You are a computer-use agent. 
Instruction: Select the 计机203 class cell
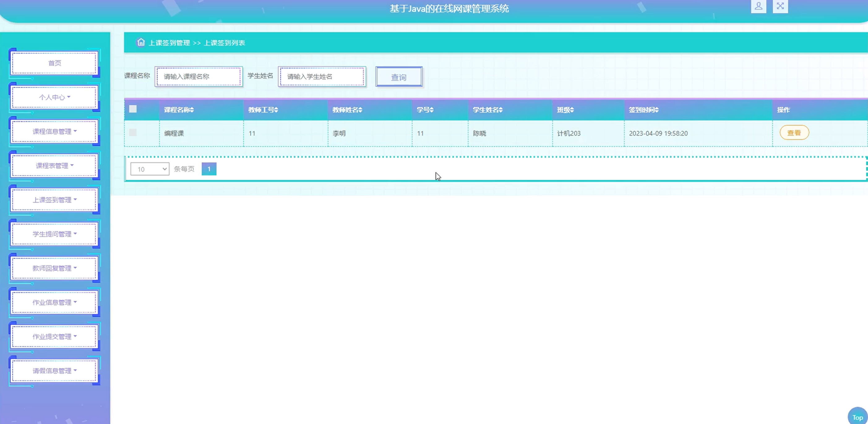point(588,133)
